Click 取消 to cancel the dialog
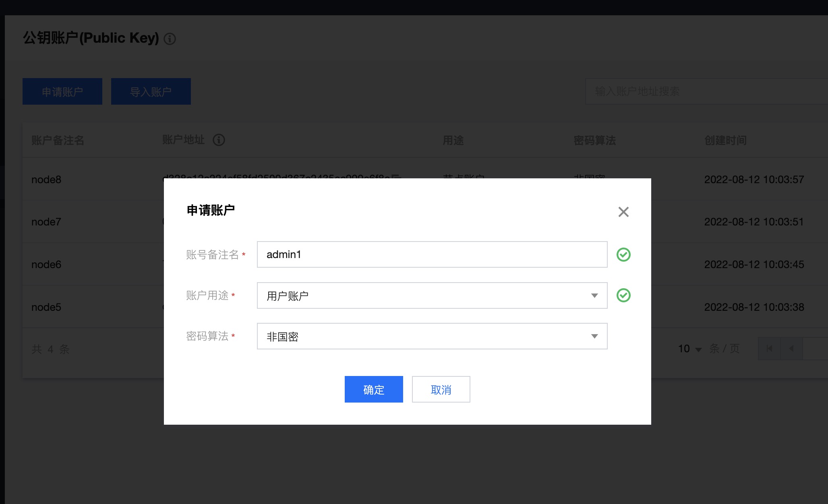This screenshot has height=504, width=828. (441, 389)
